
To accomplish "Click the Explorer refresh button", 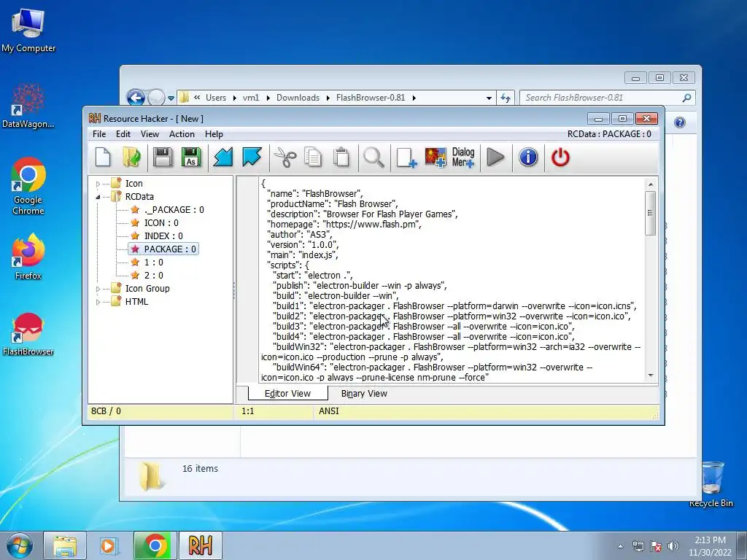I will pyautogui.click(x=506, y=98).
